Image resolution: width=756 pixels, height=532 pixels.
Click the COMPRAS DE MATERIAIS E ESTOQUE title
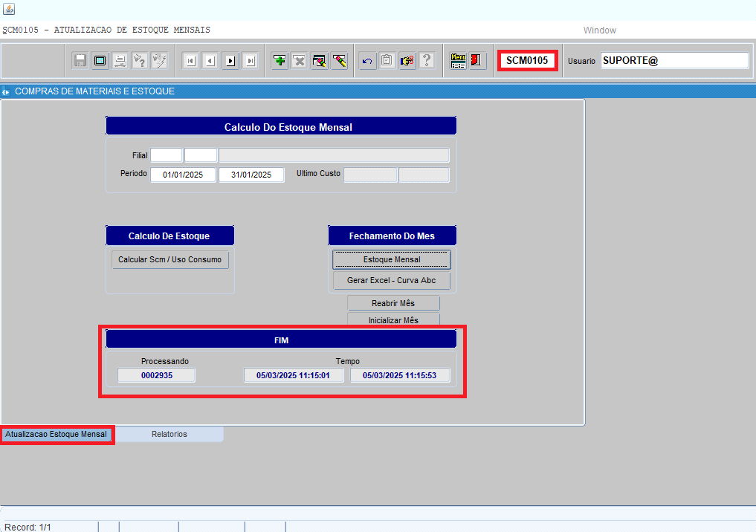(94, 91)
